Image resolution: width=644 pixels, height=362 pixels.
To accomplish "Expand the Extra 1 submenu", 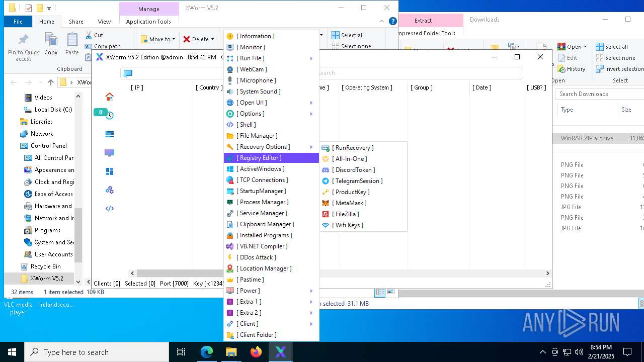I will pyautogui.click(x=271, y=302).
